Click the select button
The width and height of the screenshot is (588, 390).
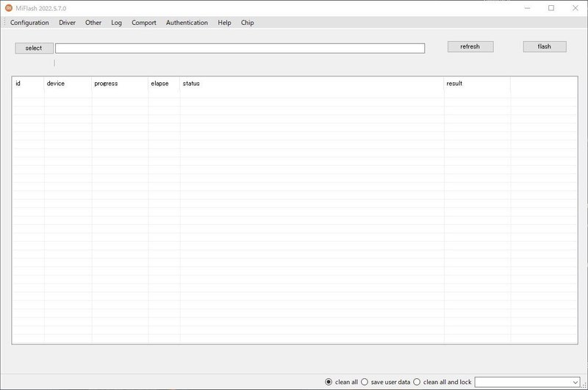tap(34, 48)
